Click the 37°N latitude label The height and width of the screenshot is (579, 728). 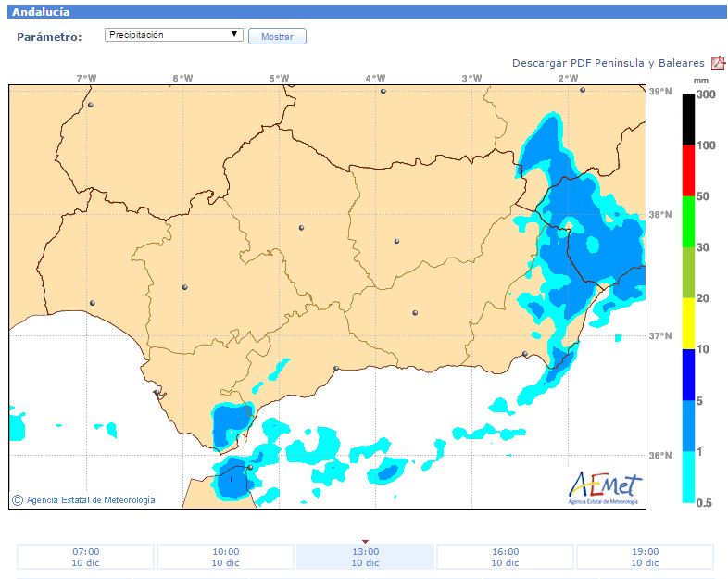(660, 335)
